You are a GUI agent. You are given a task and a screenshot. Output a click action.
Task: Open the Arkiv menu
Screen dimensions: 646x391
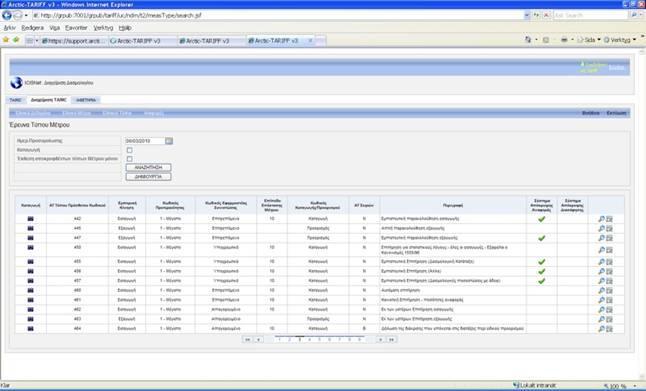tap(9, 28)
